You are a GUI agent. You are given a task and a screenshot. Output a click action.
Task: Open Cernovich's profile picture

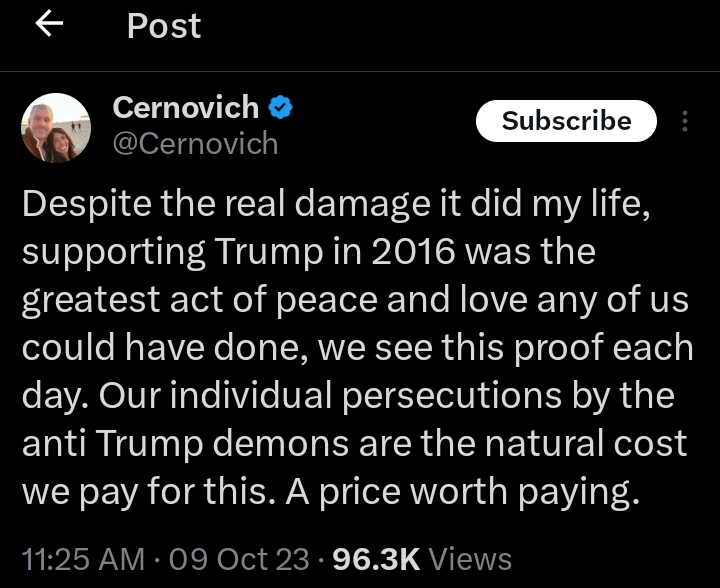tap(56, 128)
